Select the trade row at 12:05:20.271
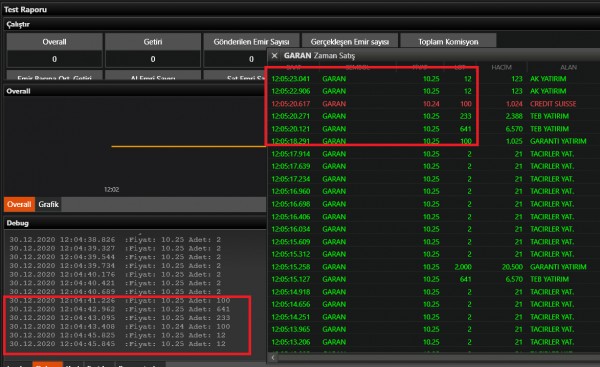Viewport: 600px width, 367px height. coord(434,116)
